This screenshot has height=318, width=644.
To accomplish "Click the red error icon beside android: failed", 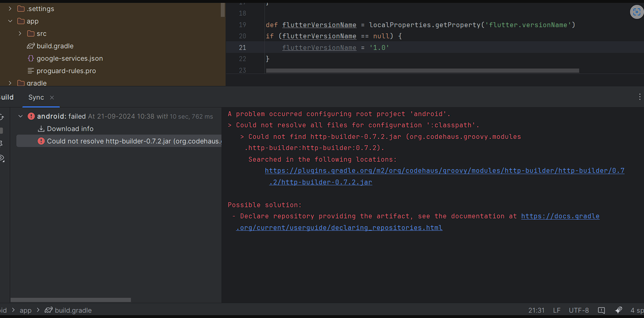I will click(31, 116).
